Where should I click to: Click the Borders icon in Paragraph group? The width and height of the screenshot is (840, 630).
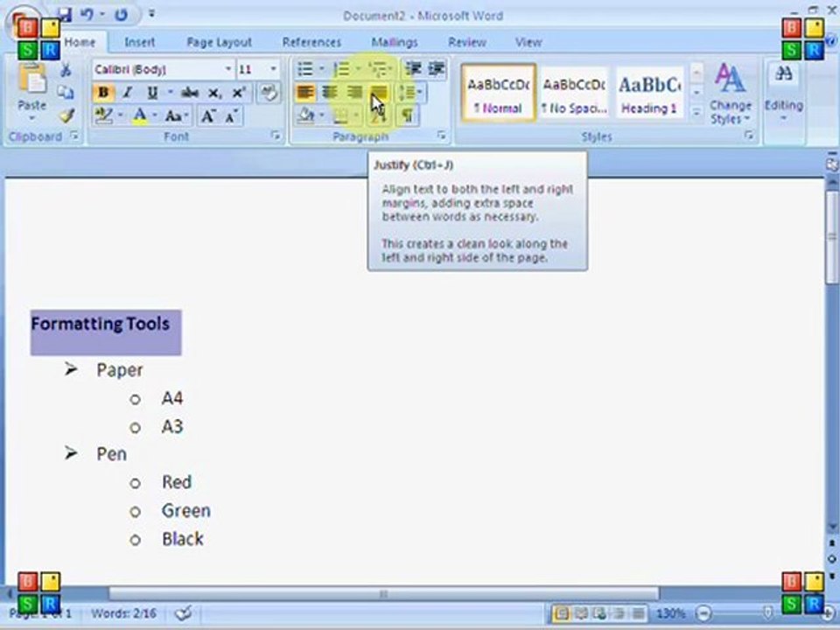pyautogui.click(x=340, y=115)
